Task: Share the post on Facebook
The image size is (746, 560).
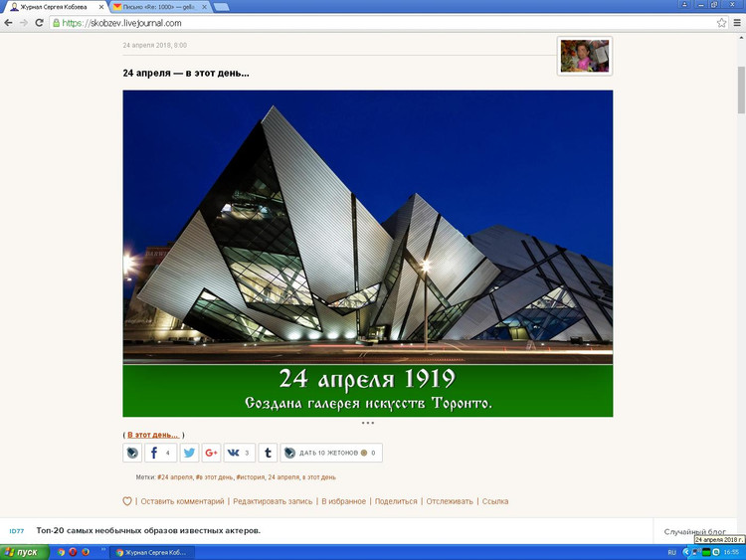Action: pyautogui.click(x=160, y=453)
